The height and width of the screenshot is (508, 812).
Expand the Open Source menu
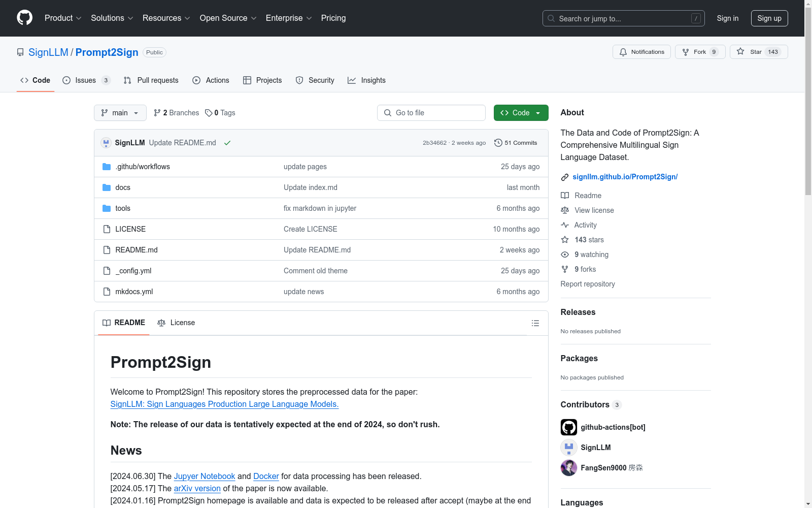pos(228,18)
